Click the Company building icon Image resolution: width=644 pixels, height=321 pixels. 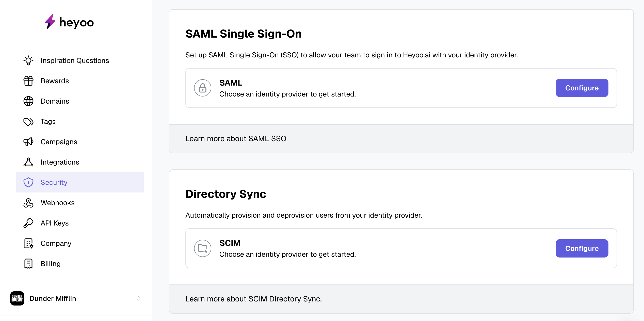(x=28, y=243)
